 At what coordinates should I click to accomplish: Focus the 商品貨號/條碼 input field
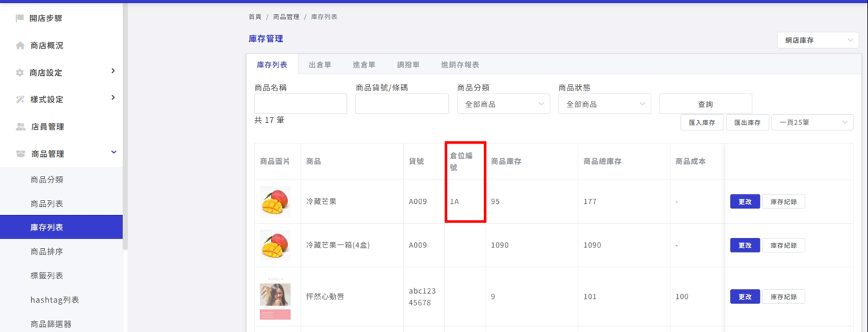pos(402,104)
